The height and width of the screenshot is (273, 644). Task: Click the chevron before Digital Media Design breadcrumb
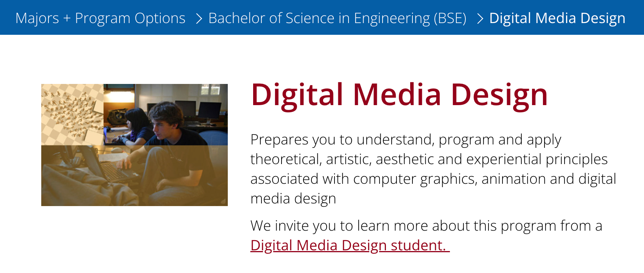point(480,19)
